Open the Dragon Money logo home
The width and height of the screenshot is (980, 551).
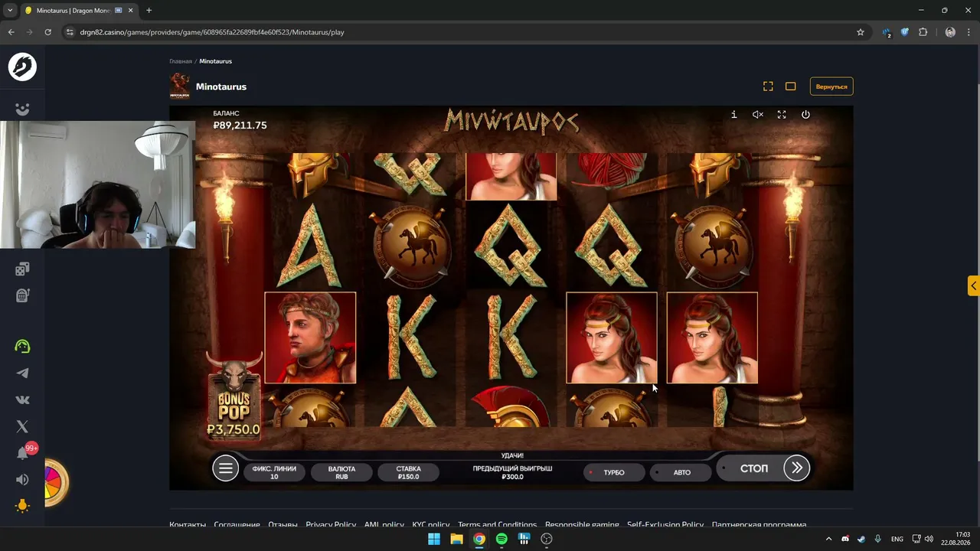coord(22,67)
